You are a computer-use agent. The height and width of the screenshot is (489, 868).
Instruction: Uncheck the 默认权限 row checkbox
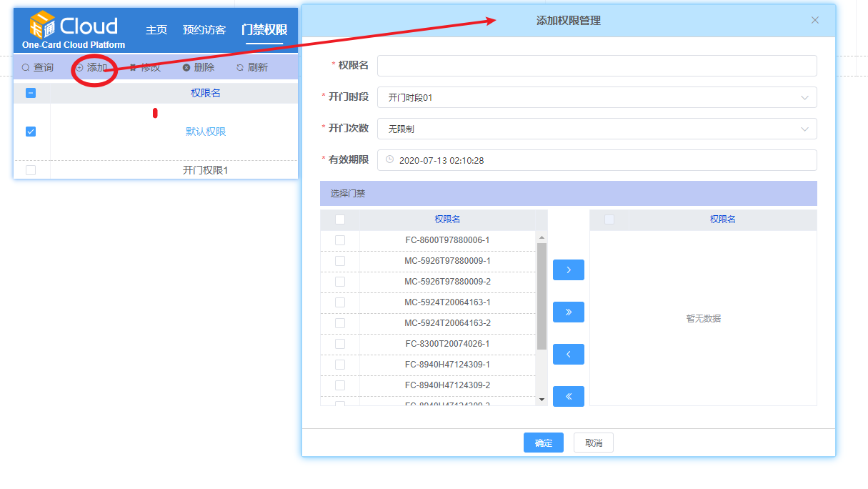[31, 132]
